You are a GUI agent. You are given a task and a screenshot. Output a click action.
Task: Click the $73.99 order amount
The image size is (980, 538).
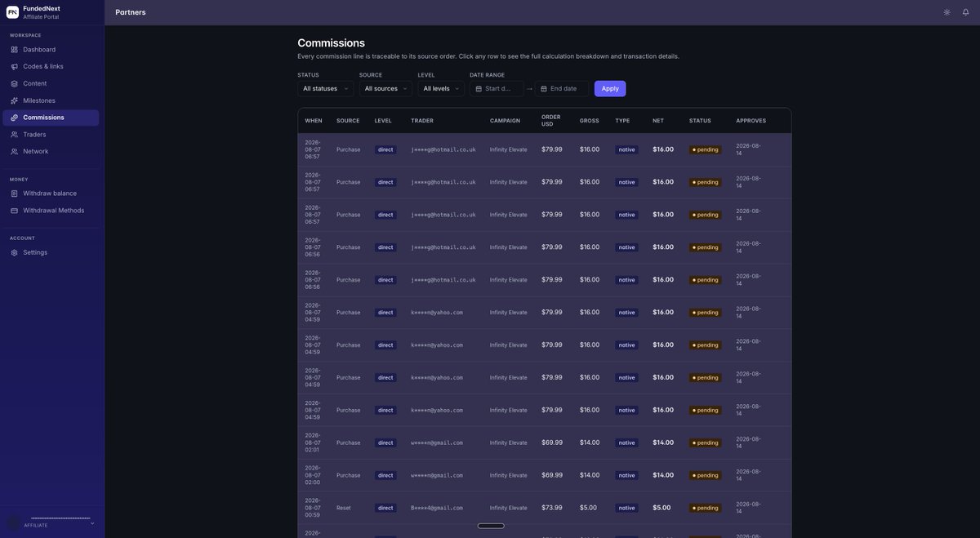[x=552, y=508]
